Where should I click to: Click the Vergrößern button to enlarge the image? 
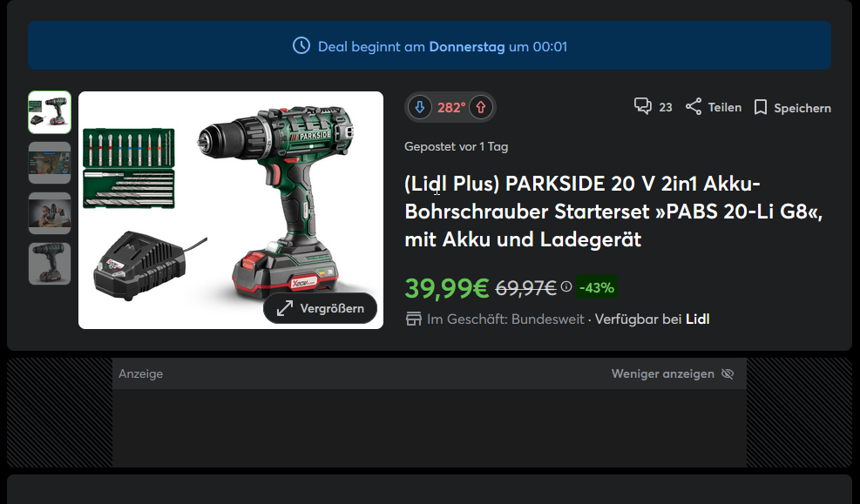[x=320, y=307]
